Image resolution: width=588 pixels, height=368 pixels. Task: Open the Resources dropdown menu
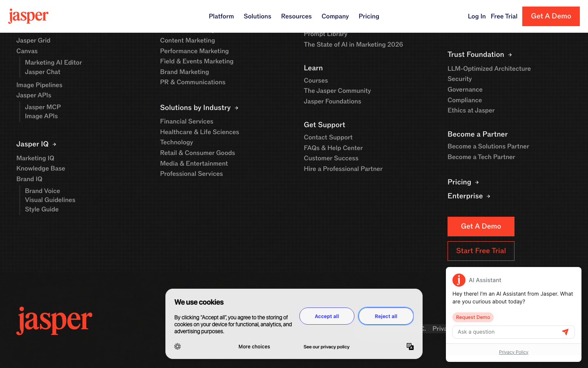pos(296,16)
